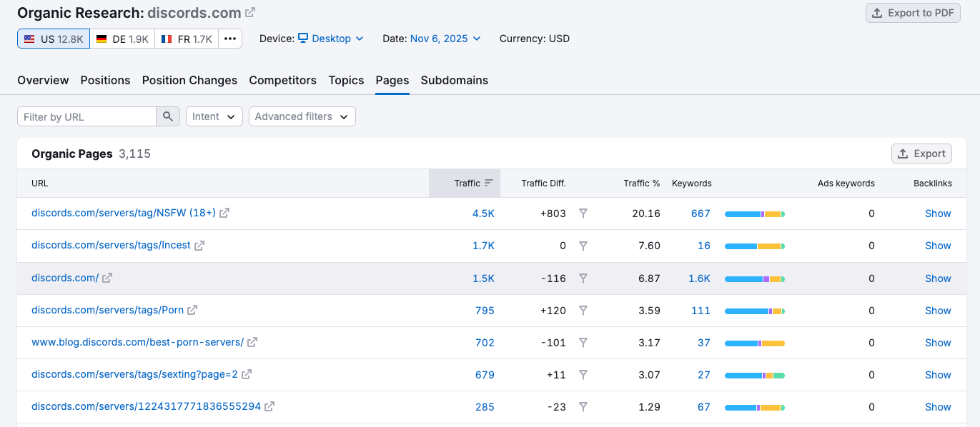Switch to the Position Changes tab

click(189, 80)
